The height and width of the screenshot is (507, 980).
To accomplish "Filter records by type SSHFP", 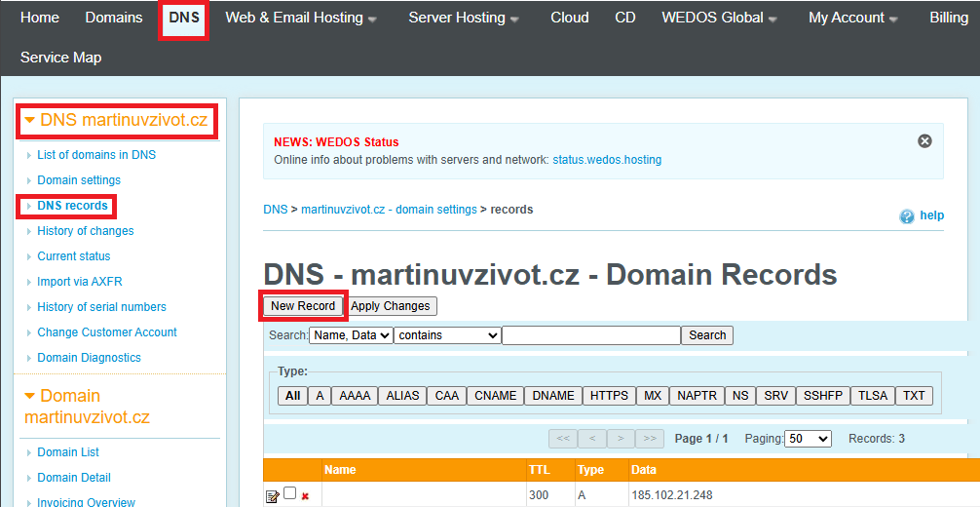I will point(823,396).
